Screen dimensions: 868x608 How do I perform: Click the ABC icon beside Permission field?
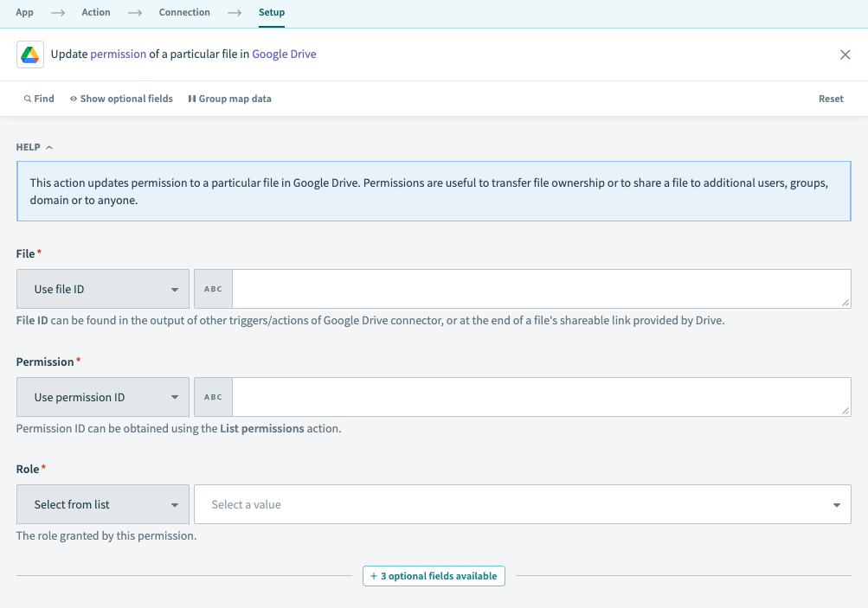213,397
